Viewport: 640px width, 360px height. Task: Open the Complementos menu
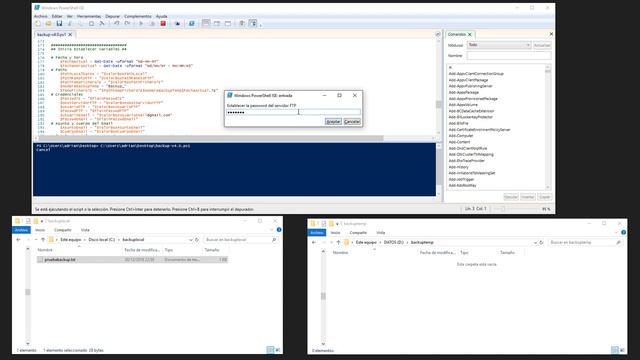pos(138,16)
